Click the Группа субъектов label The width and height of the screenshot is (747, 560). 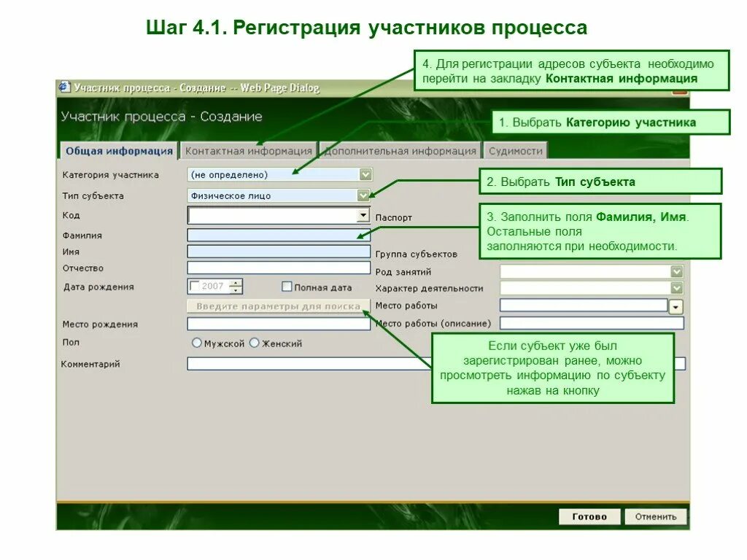tap(417, 254)
